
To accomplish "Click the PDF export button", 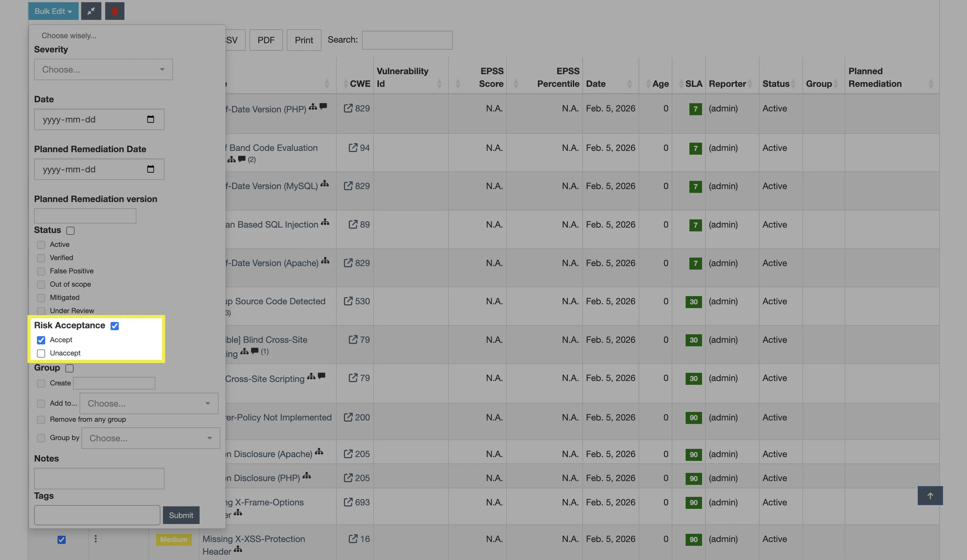I will click(x=266, y=40).
